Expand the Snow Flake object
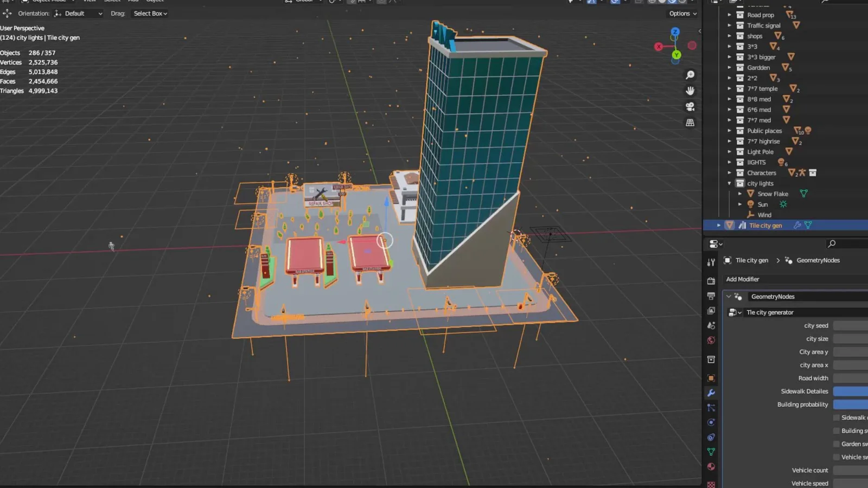 coord(740,194)
